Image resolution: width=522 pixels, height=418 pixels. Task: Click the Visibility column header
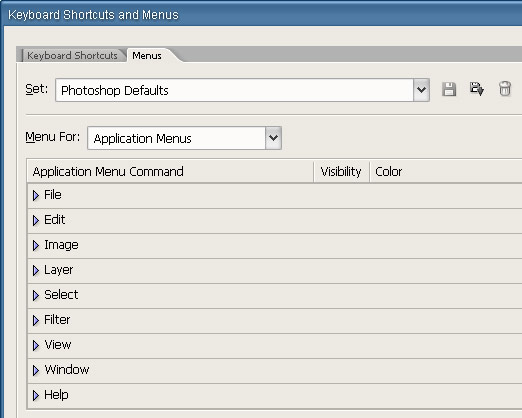(341, 172)
